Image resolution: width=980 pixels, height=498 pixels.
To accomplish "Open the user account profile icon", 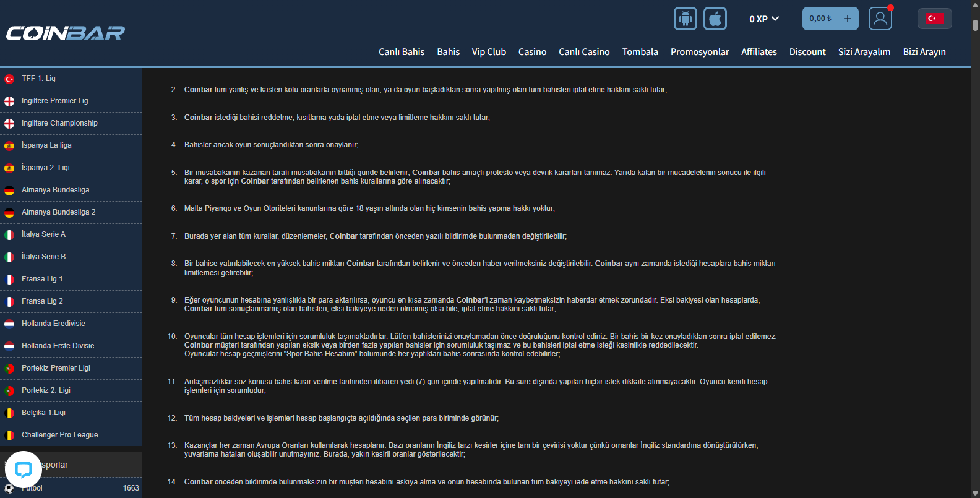I will point(880,19).
